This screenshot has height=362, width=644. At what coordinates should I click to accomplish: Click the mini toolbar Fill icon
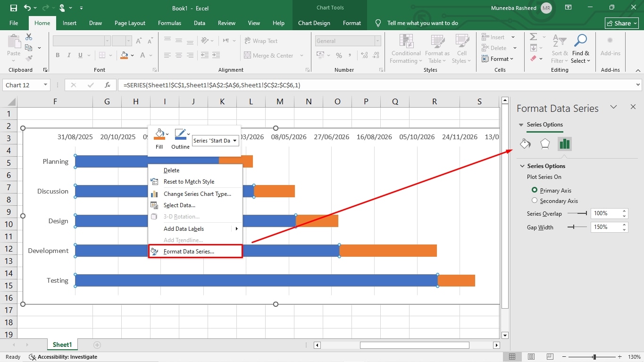pos(159,134)
